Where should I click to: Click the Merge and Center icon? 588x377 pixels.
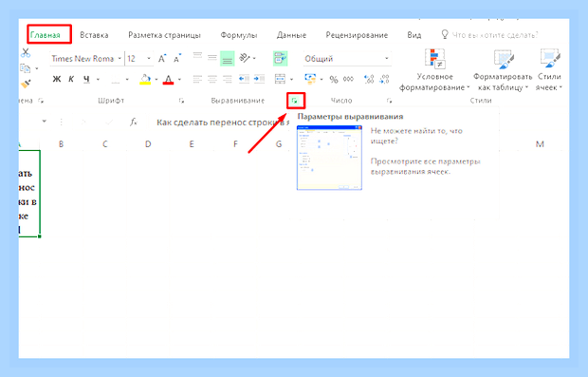tap(280, 79)
